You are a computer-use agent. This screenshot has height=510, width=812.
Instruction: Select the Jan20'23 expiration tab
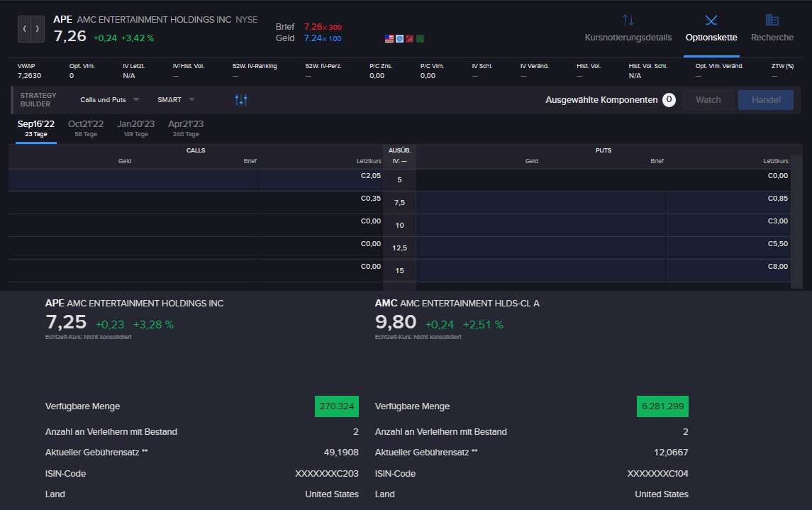point(135,128)
